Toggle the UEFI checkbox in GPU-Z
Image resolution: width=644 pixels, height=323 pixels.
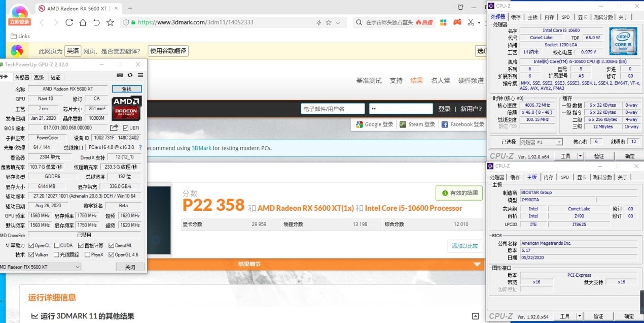[126, 128]
